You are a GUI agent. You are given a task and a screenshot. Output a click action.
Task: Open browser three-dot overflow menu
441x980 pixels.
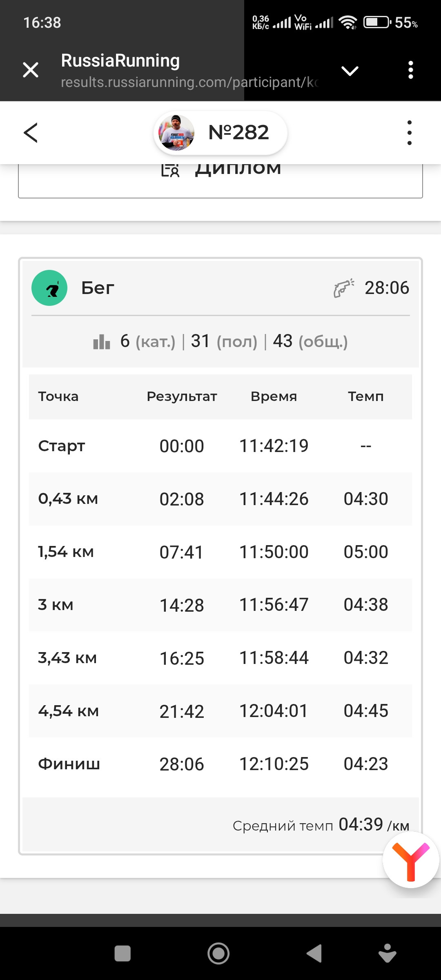[x=411, y=70]
